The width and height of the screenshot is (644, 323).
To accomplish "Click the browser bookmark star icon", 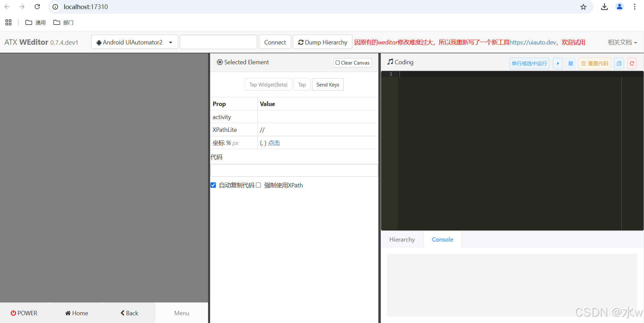I will point(583,7).
